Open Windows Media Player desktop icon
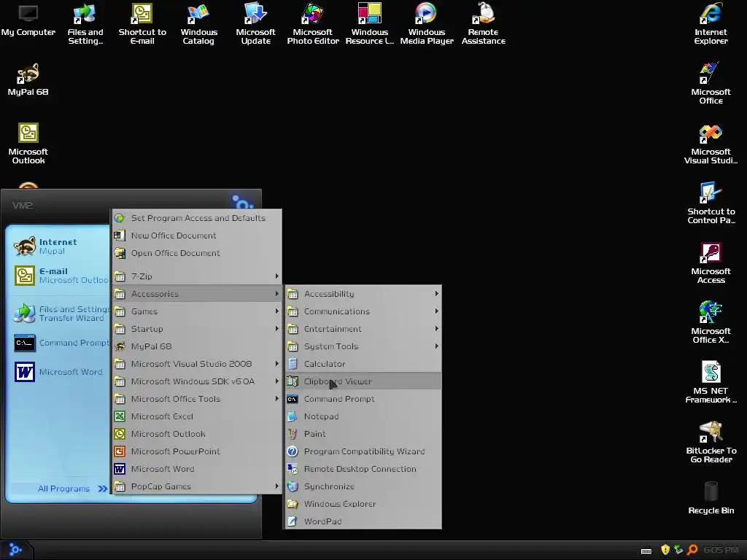This screenshot has width=747, height=560. 426,24
